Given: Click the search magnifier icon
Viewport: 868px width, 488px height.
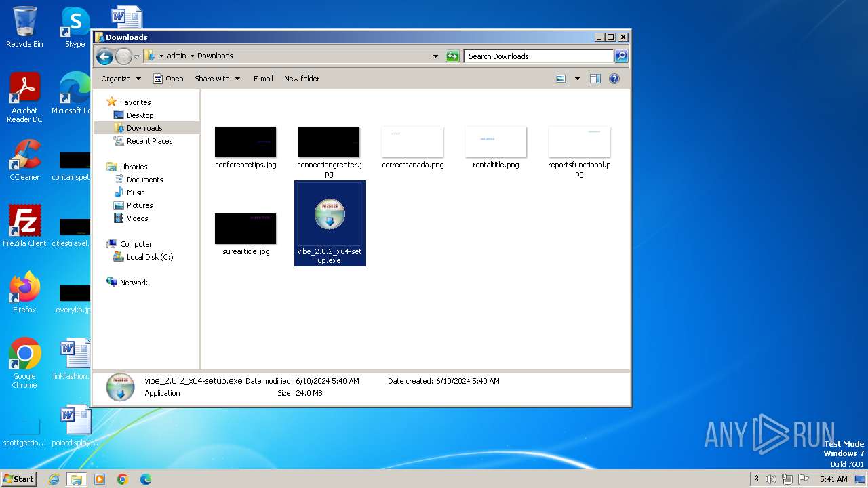Looking at the screenshot, I should [620, 56].
